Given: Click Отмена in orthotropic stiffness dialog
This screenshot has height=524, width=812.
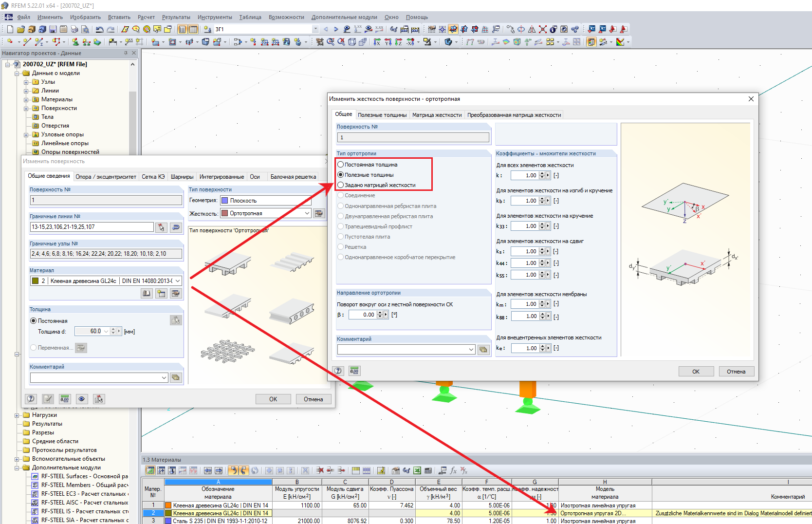Looking at the screenshot, I should [736, 372].
